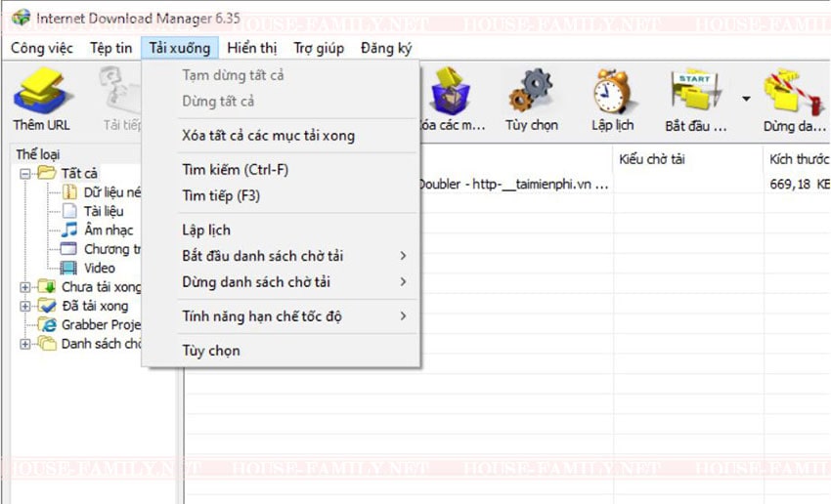Expand Tính năng hạn chế tốc độ submenu
This screenshot has height=504, width=831.
pyautogui.click(x=404, y=316)
